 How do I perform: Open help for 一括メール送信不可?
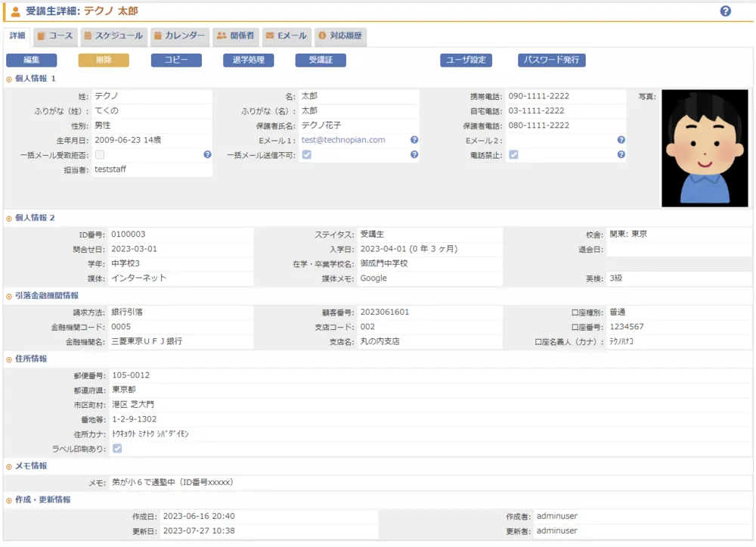pos(414,154)
